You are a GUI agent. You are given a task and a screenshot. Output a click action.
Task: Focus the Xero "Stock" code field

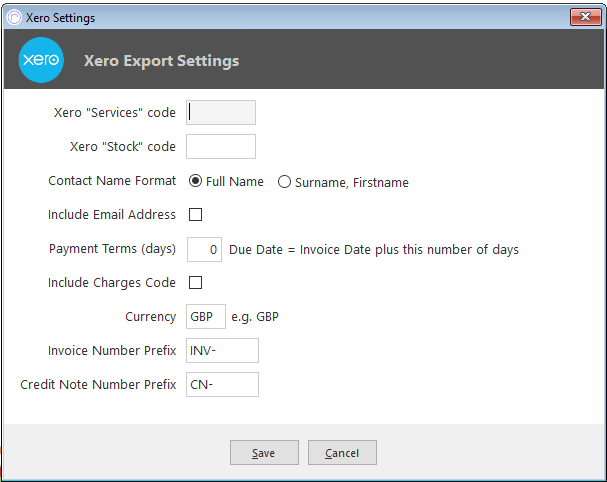(x=221, y=146)
